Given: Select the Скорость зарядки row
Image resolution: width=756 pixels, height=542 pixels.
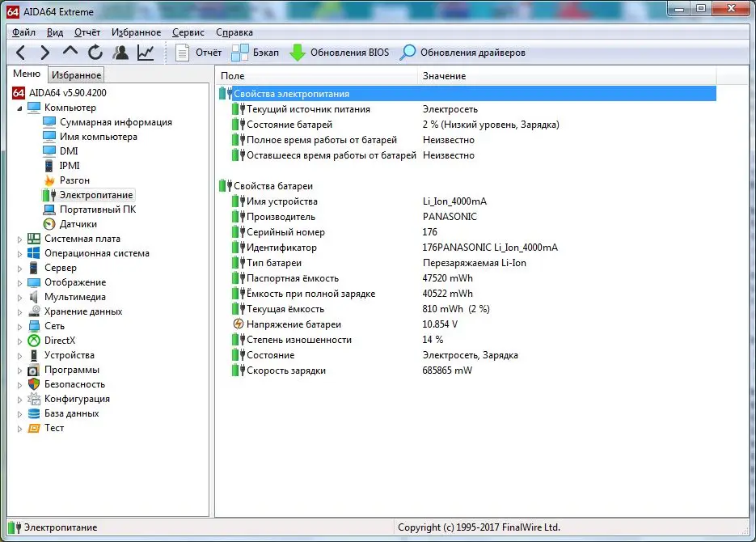Looking at the screenshot, I should (467, 371).
